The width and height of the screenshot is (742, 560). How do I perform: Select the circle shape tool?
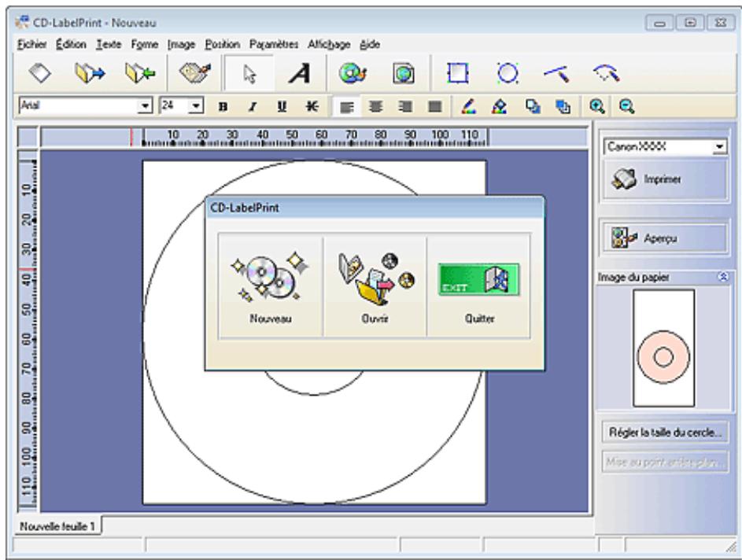(x=508, y=73)
